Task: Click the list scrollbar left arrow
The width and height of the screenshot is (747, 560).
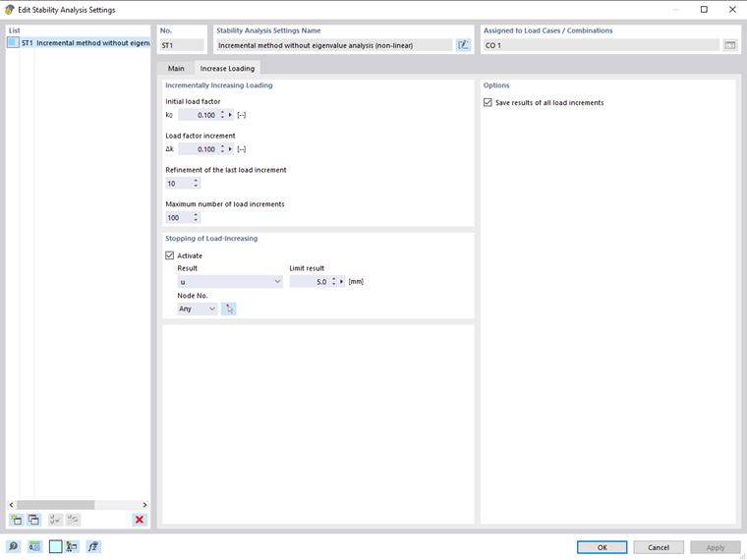Action: pyautogui.click(x=12, y=505)
